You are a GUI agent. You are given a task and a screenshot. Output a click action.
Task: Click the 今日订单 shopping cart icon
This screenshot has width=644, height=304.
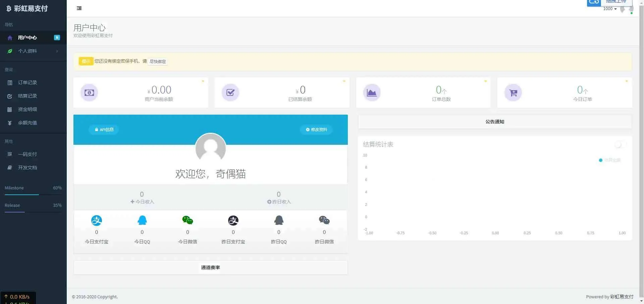pos(513,93)
